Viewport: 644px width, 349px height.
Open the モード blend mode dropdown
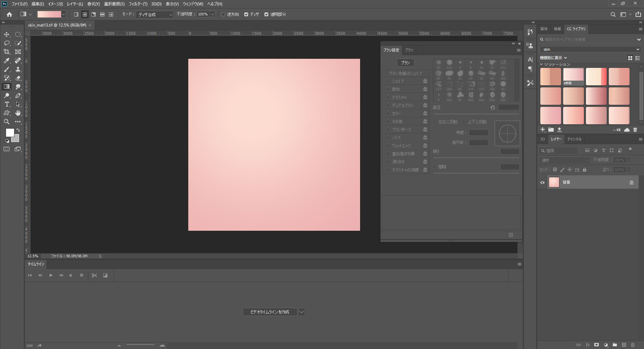pos(154,14)
